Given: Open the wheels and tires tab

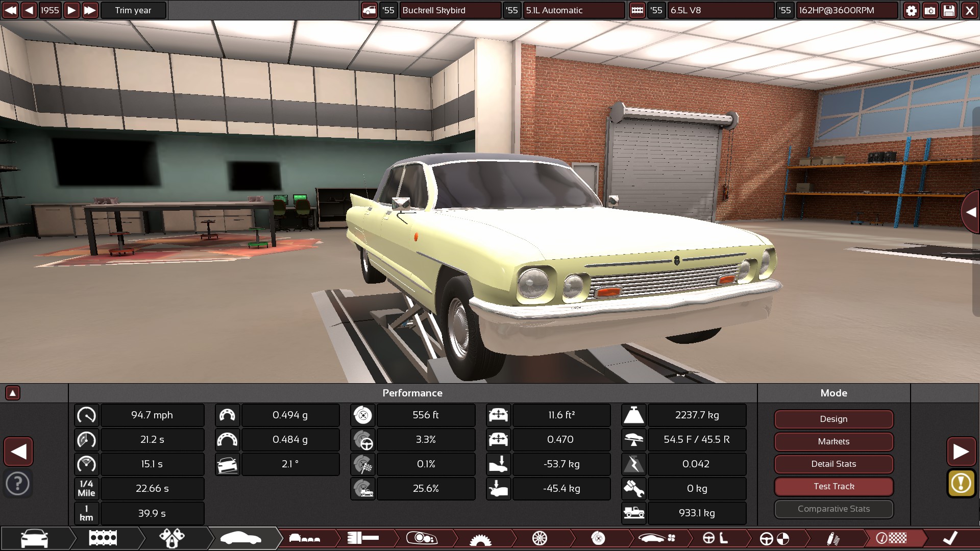Looking at the screenshot, I should pyautogui.click(x=540, y=538).
